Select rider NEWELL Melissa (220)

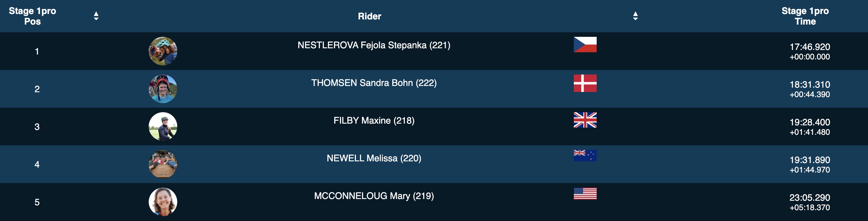(374, 158)
